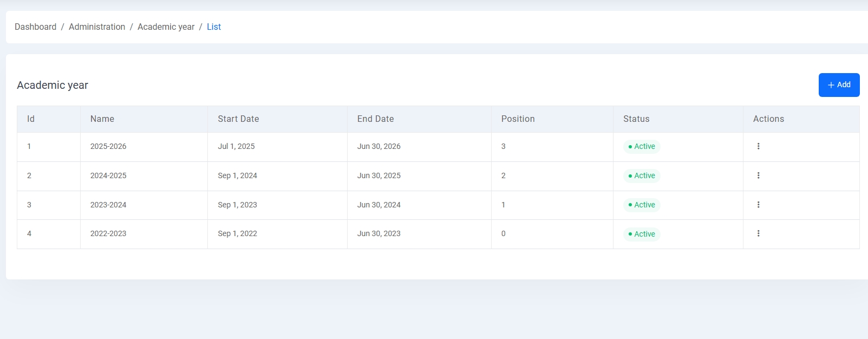The image size is (868, 339).
Task: Open actions menu for 2025-2026 row
Action: tap(758, 146)
